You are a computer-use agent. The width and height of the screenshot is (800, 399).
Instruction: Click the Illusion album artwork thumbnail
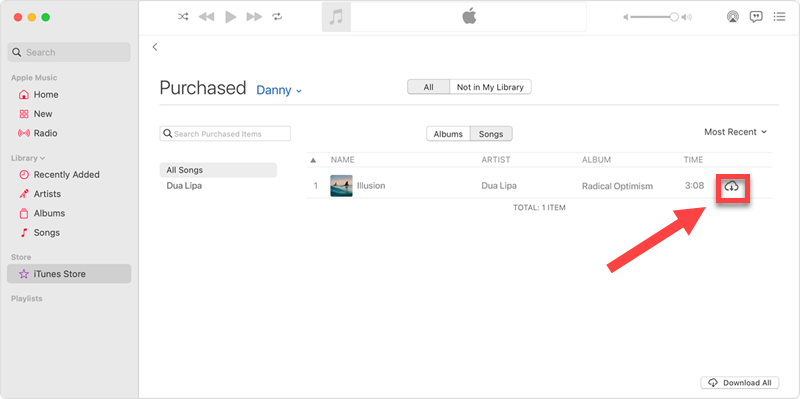[x=341, y=186]
